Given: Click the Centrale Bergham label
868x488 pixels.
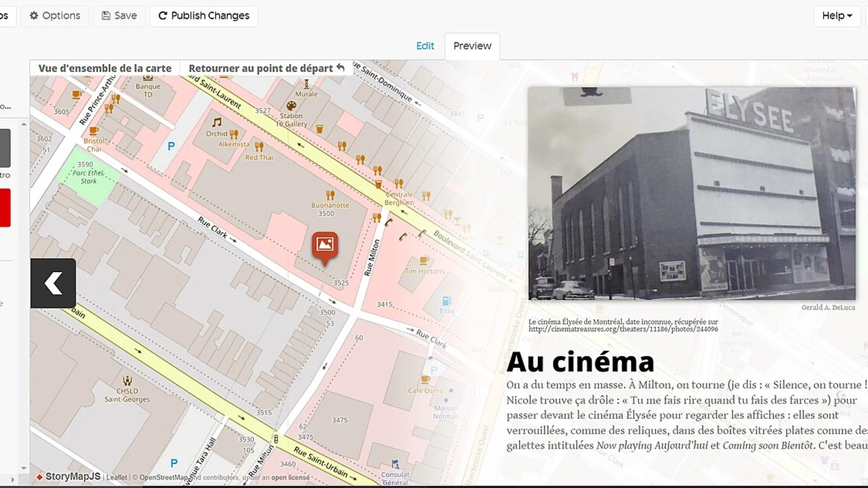Looking at the screenshot, I should (x=399, y=198).
